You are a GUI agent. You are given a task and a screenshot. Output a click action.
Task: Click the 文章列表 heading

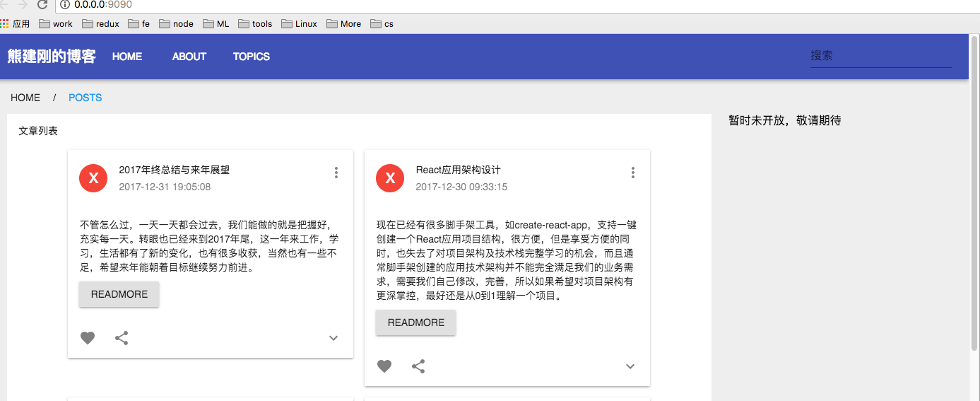(x=38, y=131)
